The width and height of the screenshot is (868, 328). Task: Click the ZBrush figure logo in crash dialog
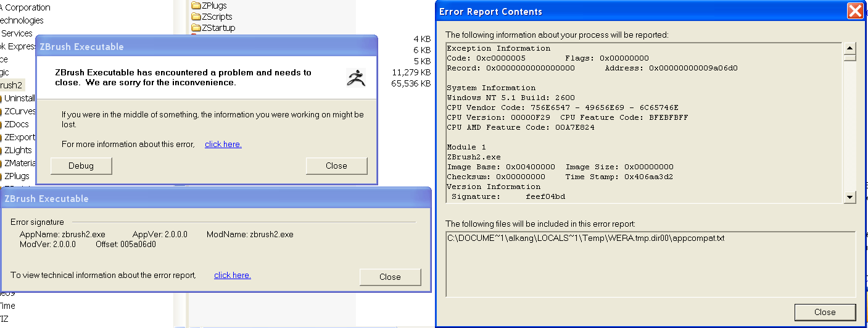[356, 78]
